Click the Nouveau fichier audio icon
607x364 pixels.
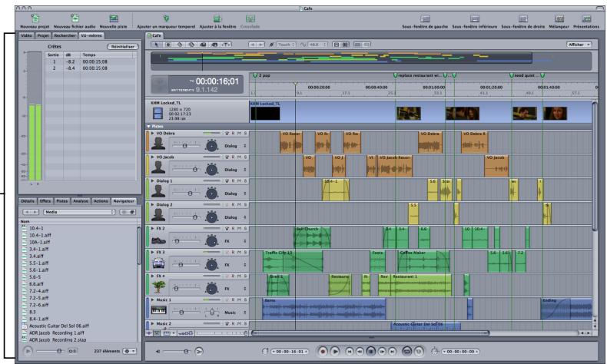[x=75, y=18]
